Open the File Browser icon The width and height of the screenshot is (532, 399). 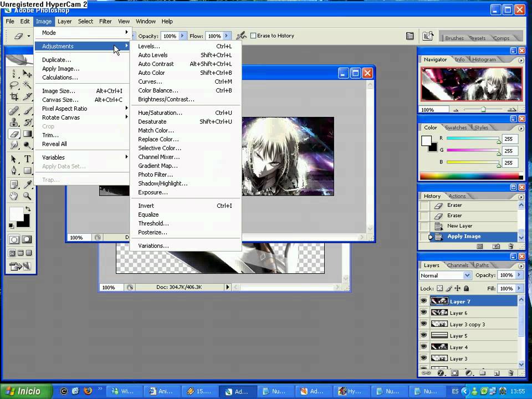pos(428,36)
